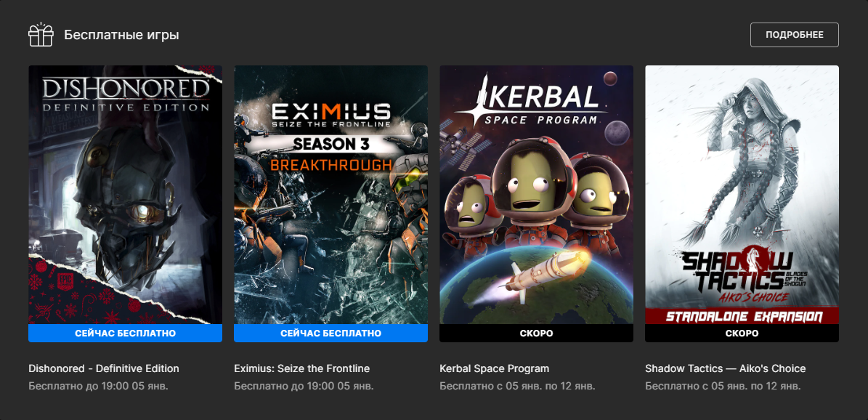Click Dishonored free until 05 янв. text

tap(98, 386)
